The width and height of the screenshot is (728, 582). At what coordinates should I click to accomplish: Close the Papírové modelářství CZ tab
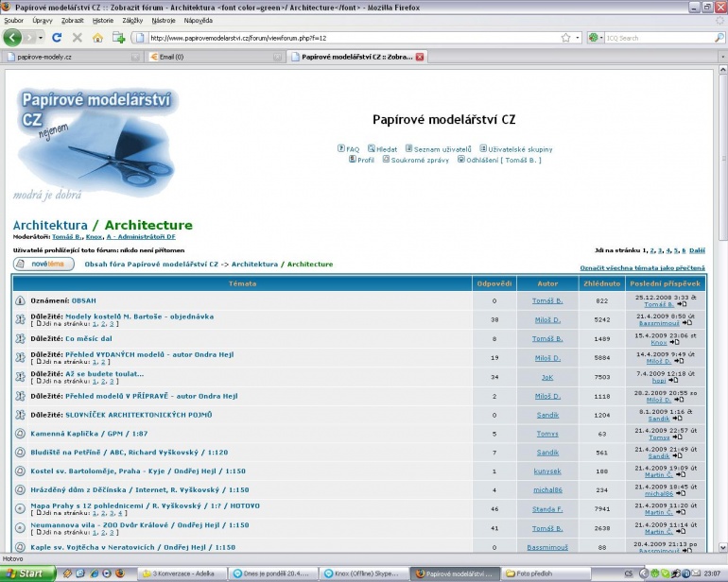[x=420, y=57]
